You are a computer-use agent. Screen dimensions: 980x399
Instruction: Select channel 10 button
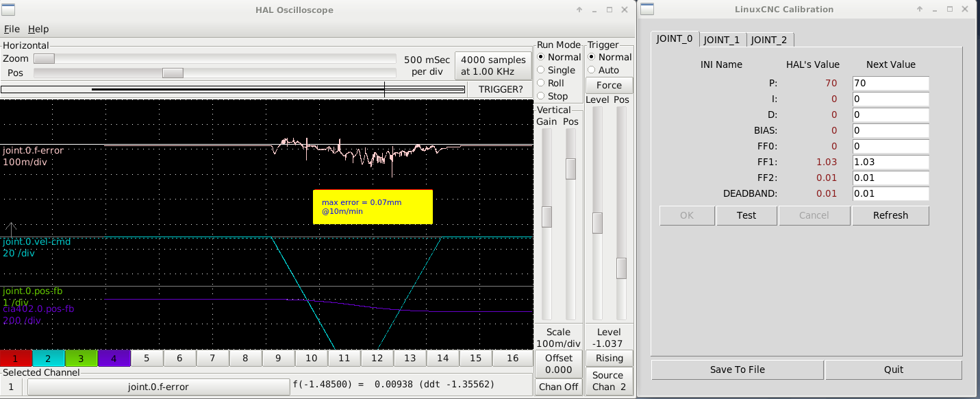(x=312, y=358)
